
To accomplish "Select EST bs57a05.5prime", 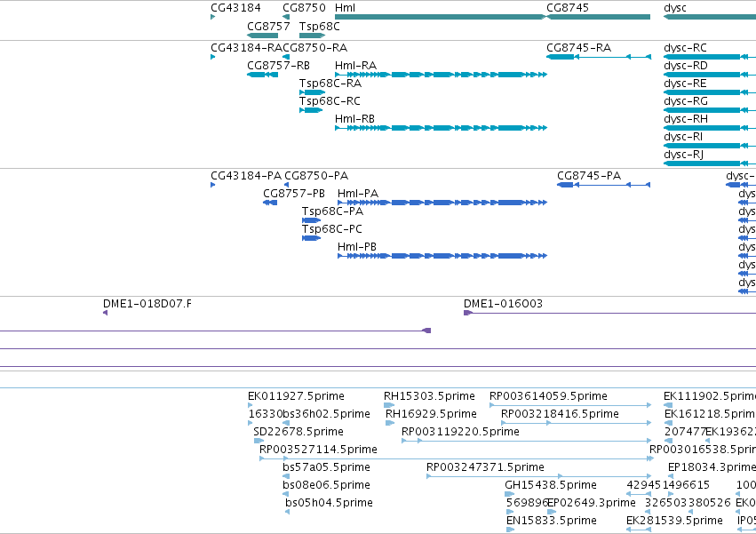I will pos(286,476).
